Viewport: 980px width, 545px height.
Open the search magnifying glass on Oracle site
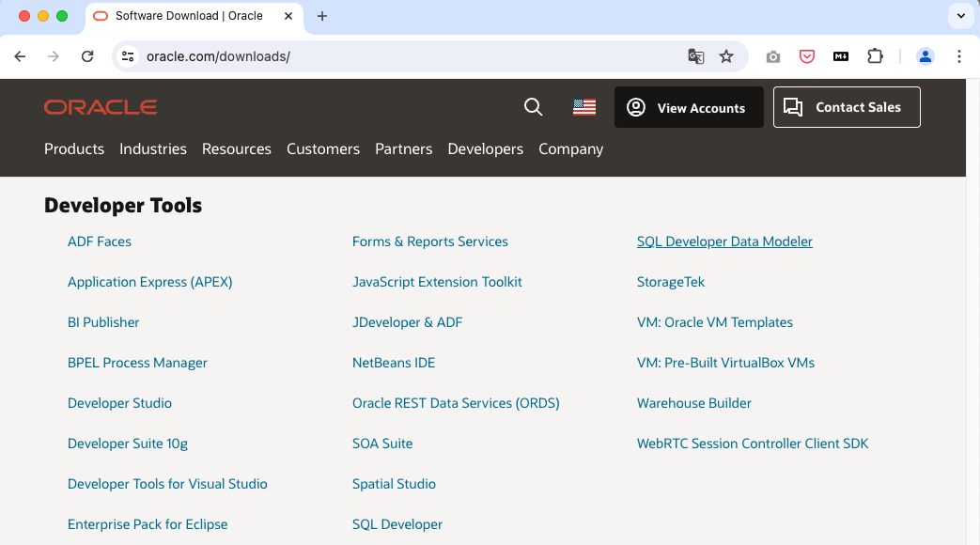tap(533, 107)
